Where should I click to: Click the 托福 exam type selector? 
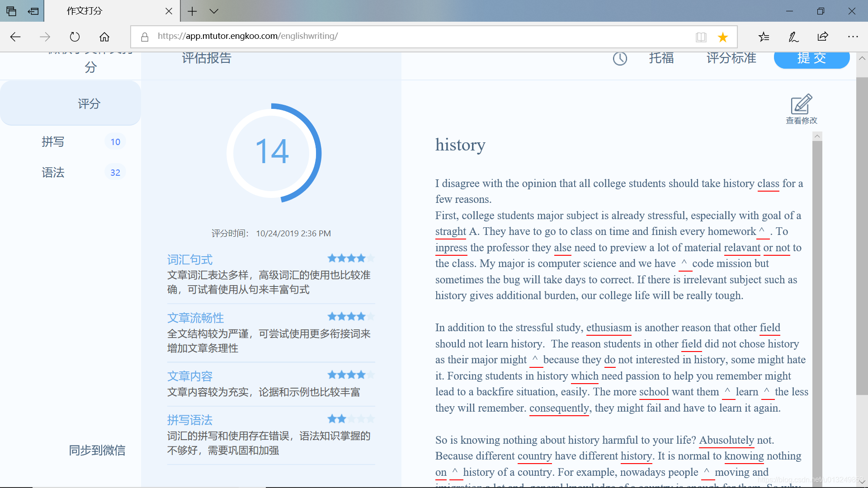point(661,58)
